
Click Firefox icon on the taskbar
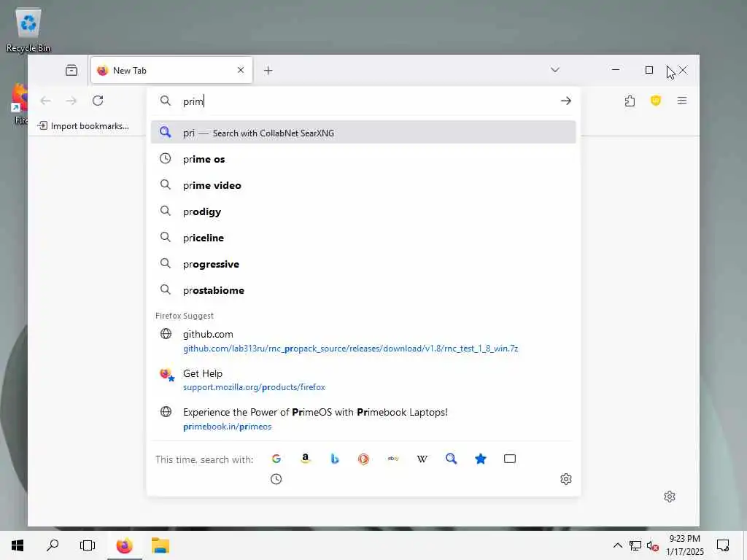click(124, 545)
